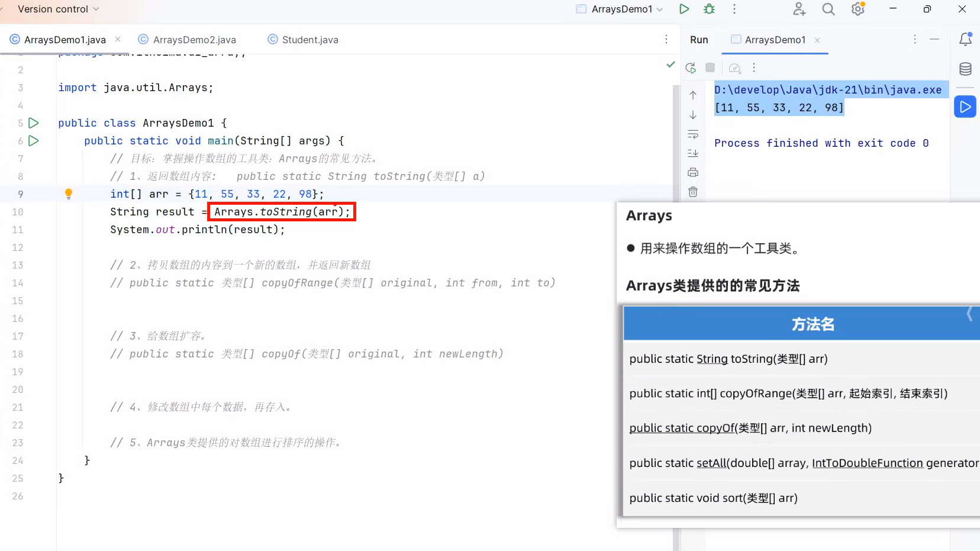The width and height of the screenshot is (980, 551).
Task: Click the Run panel title label
Action: [699, 40]
